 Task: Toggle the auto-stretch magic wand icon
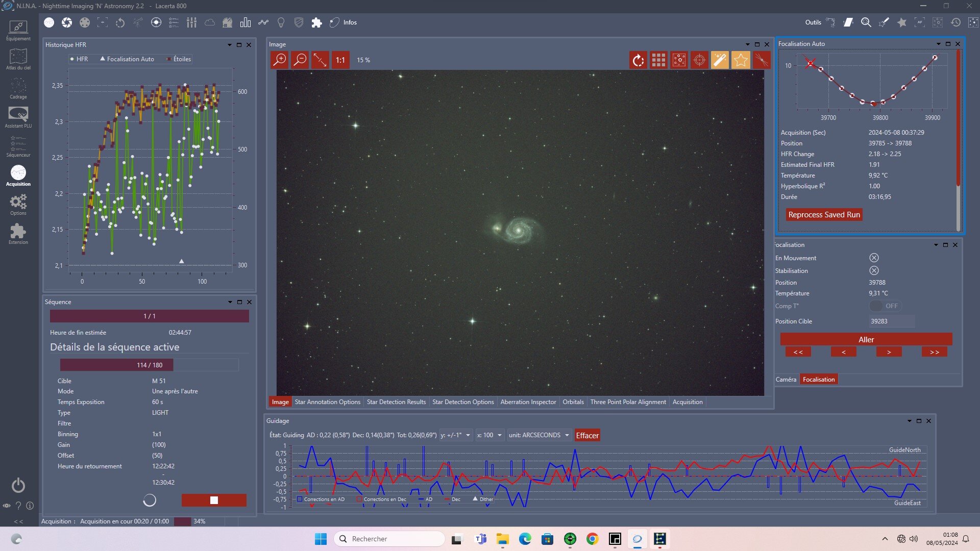(720, 60)
